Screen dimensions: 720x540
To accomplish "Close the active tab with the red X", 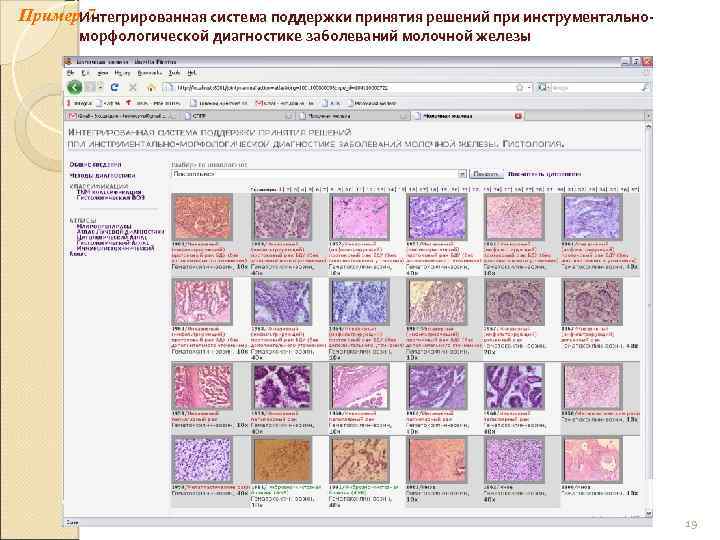I will coord(518,116).
